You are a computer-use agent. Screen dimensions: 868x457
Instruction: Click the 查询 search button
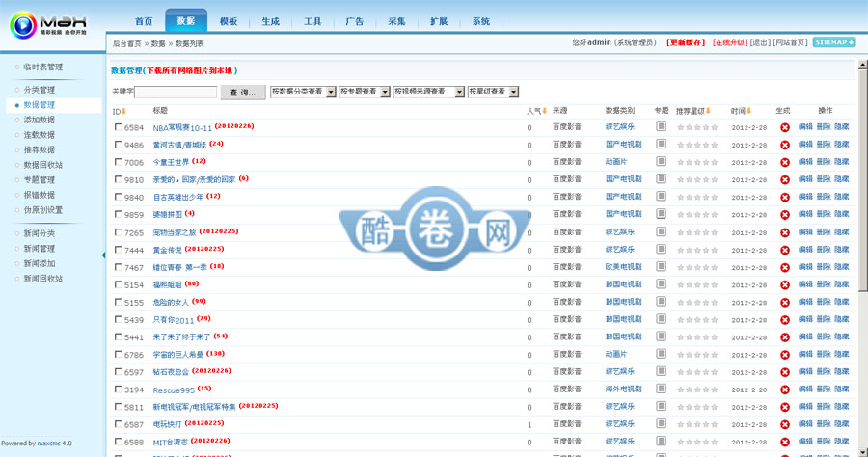[x=244, y=92]
